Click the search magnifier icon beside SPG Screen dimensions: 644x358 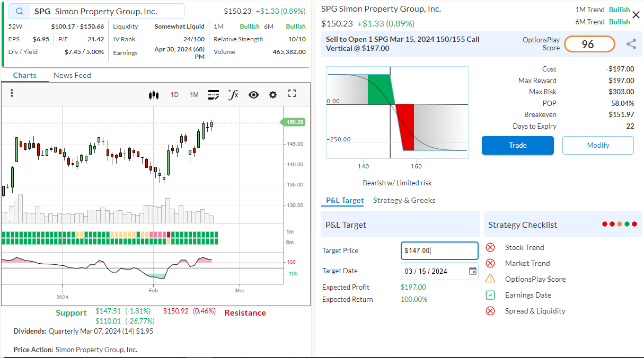click(x=20, y=12)
